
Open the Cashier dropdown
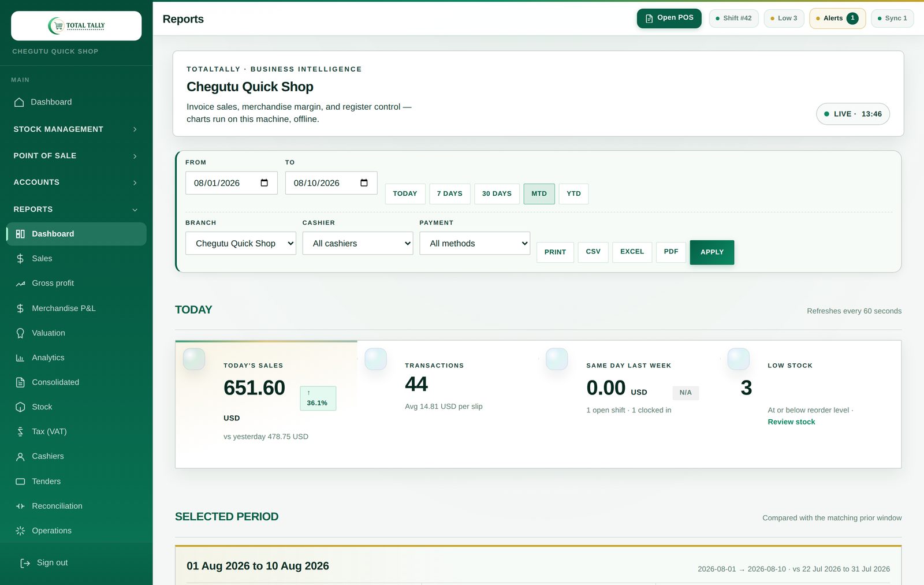pyautogui.click(x=358, y=244)
